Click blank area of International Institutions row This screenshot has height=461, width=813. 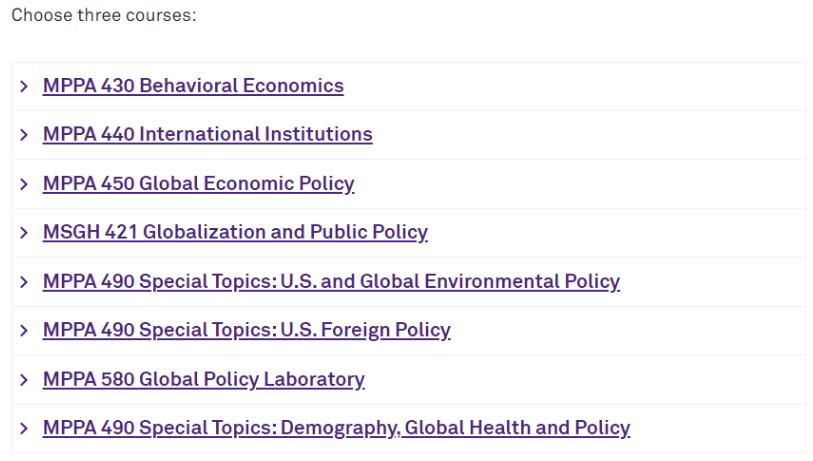coord(590,136)
